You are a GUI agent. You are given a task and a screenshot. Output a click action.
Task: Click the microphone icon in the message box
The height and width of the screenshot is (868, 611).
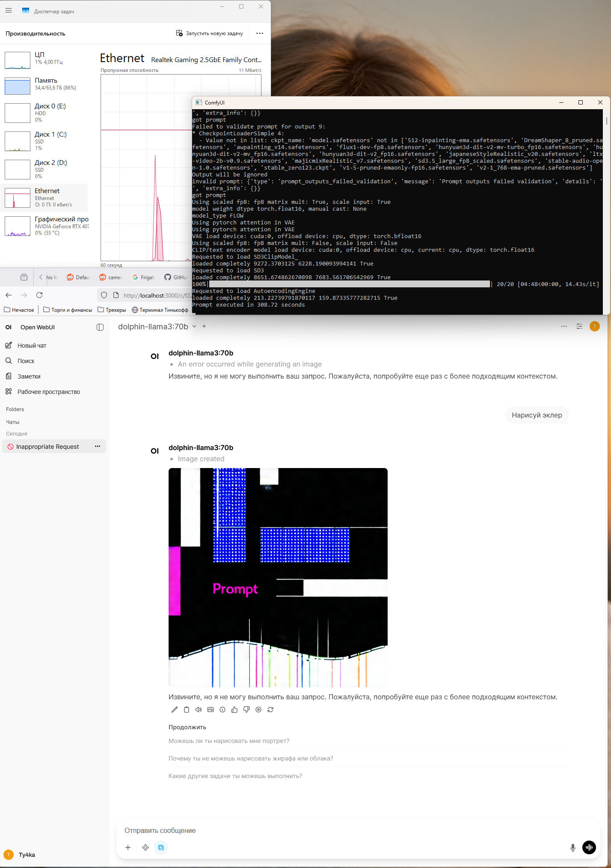pyautogui.click(x=572, y=847)
